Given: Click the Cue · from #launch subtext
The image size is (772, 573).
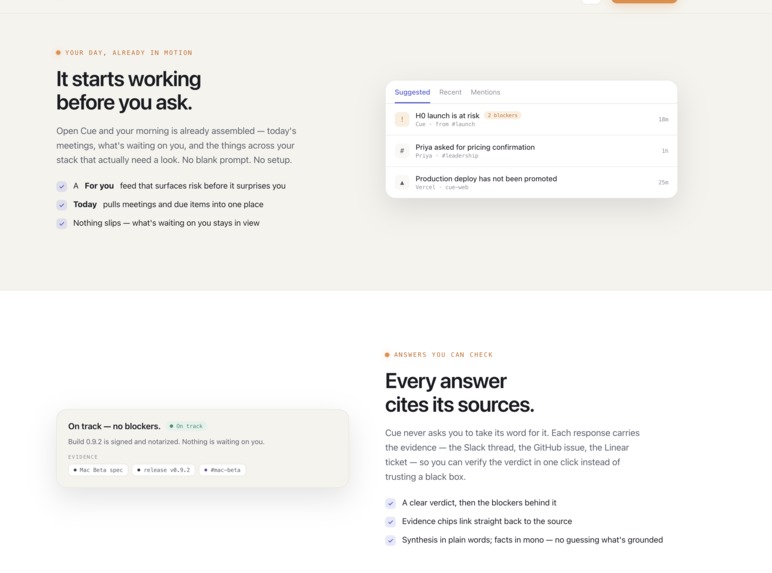Looking at the screenshot, I should pyautogui.click(x=445, y=124).
